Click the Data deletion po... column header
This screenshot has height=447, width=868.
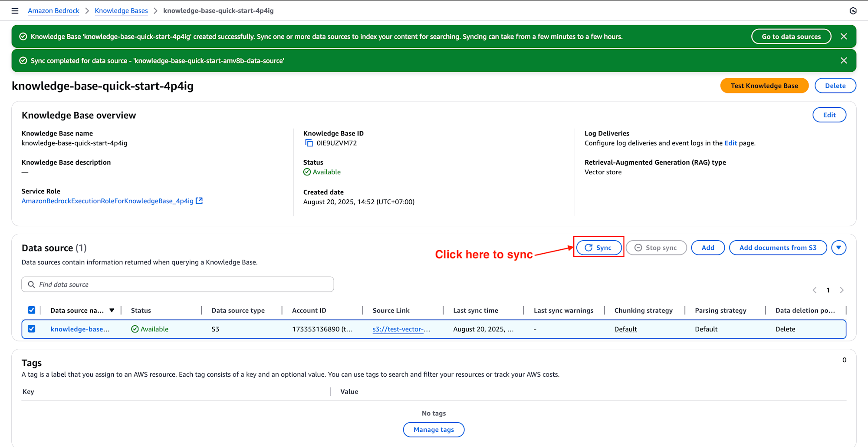point(805,311)
